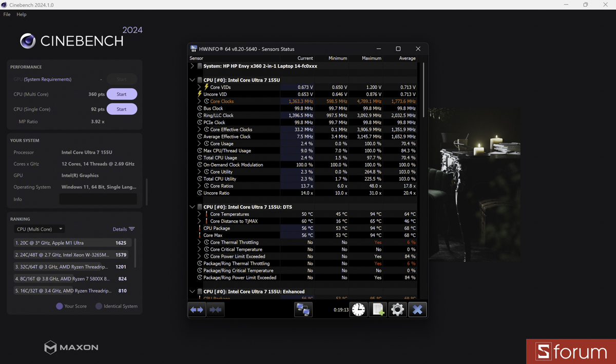Collapse the CPU [#0] Intel Core Ultra 7 155U group
This screenshot has height=364, width=616.
[192, 80]
